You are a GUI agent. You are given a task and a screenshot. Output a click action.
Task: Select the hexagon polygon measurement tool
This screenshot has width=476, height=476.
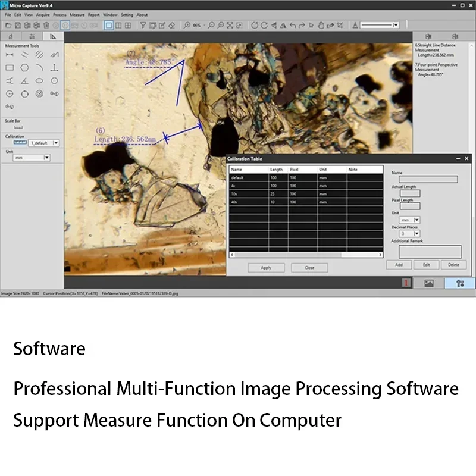click(x=24, y=68)
